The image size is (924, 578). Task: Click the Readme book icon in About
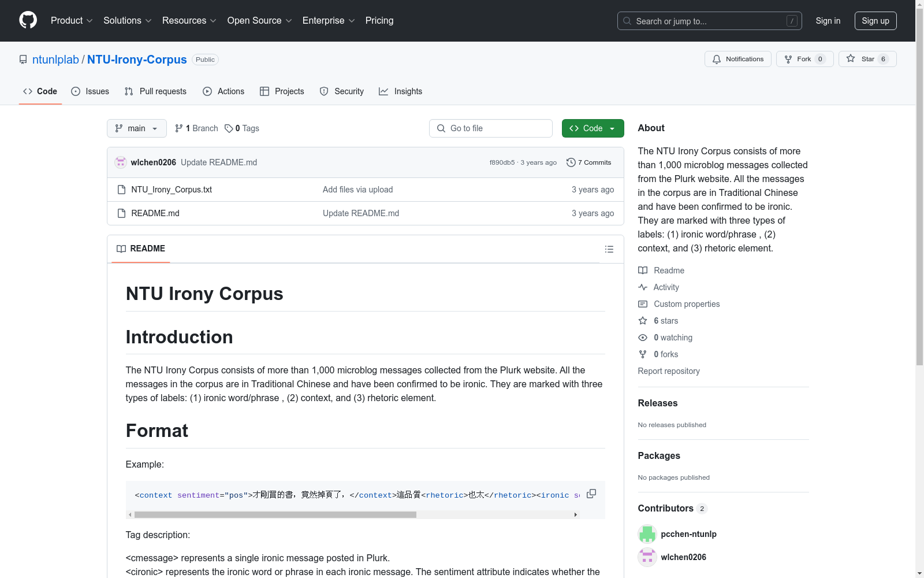(x=643, y=271)
